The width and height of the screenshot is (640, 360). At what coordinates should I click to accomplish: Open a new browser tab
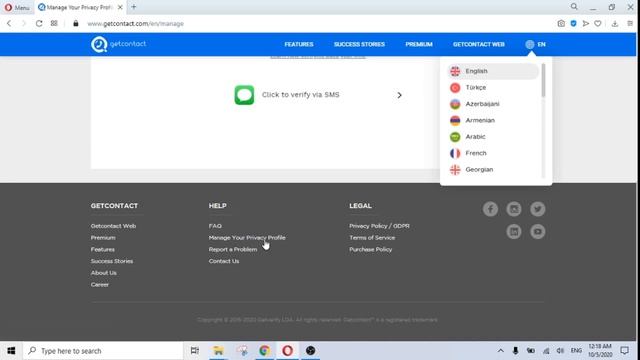pos(133,7)
